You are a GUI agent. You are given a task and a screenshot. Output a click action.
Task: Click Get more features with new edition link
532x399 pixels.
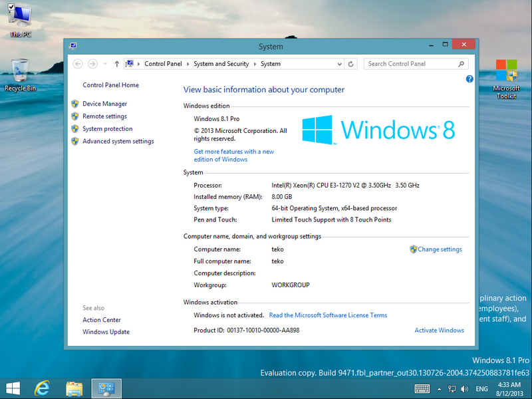point(234,156)
